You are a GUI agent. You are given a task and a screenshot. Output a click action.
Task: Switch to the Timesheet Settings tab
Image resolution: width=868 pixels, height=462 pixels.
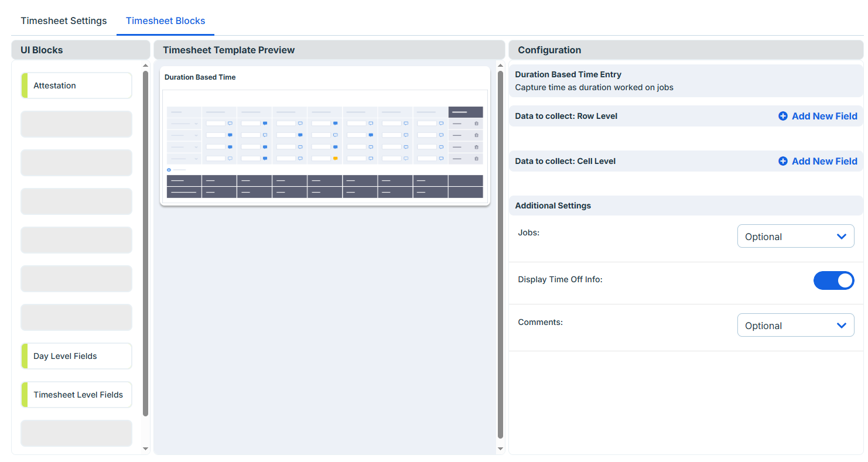tap(64, 20)
